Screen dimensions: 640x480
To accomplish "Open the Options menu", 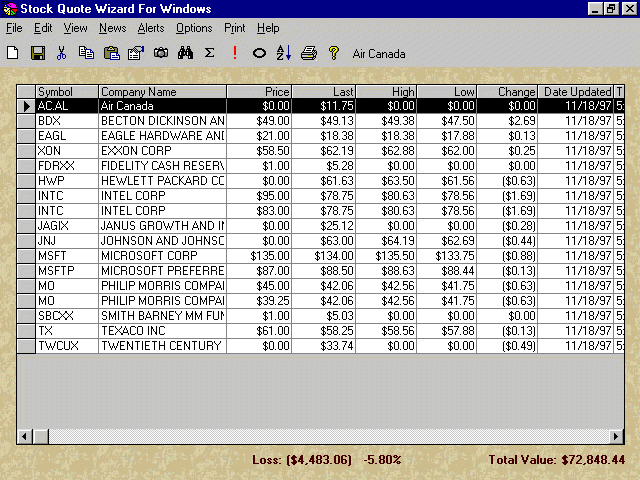I will (x=194, y=28).
